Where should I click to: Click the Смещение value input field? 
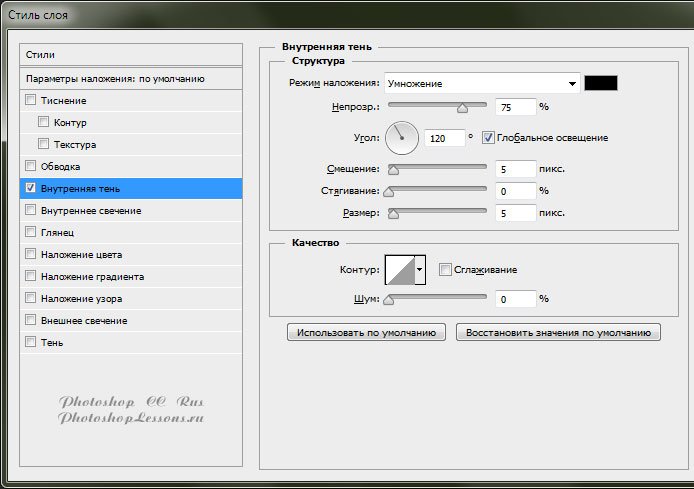(x=515, y=169)
